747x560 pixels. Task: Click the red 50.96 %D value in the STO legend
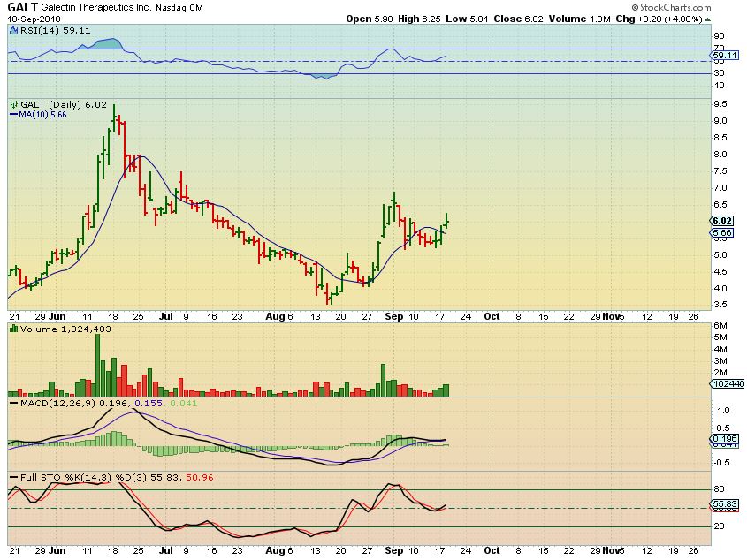point(200,477)
